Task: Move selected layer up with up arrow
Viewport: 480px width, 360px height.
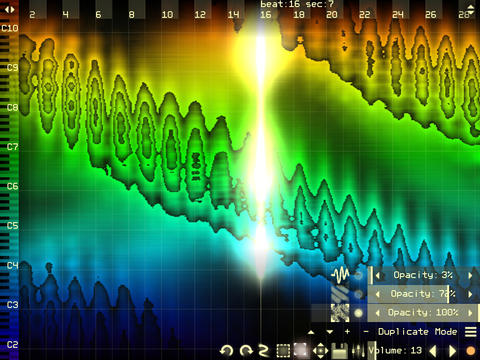Action: (311, 332)
